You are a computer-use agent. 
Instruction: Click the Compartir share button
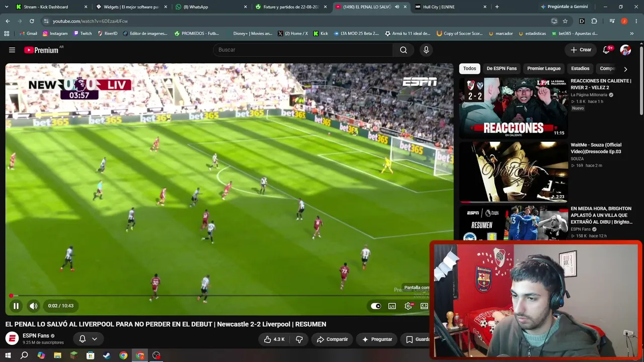coord(332,339)
